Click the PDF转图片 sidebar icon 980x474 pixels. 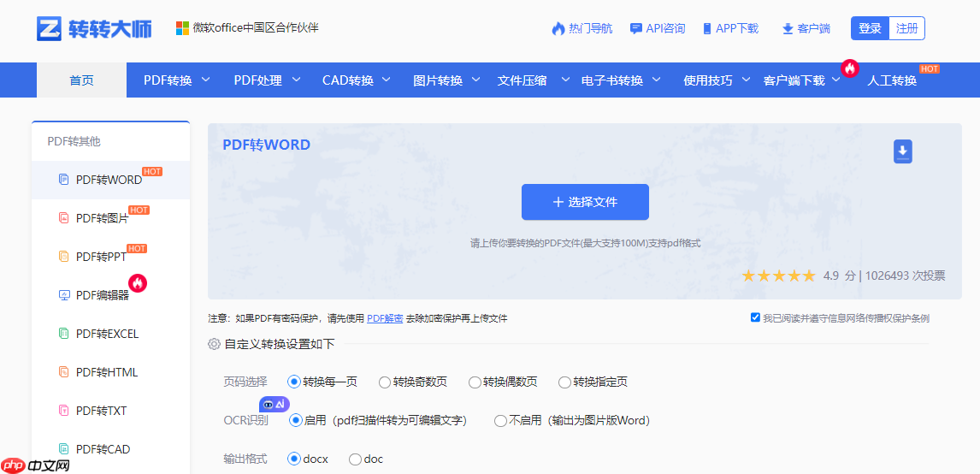[63, 218]
